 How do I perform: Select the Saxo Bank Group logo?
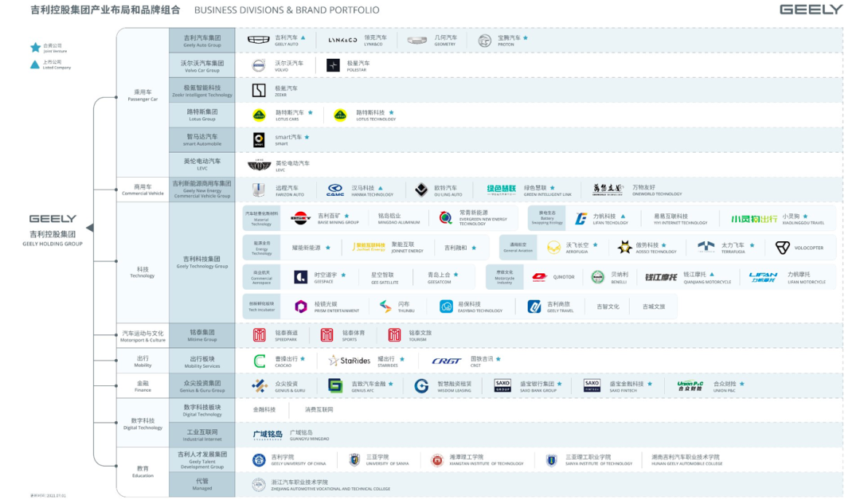coord(502,385)
